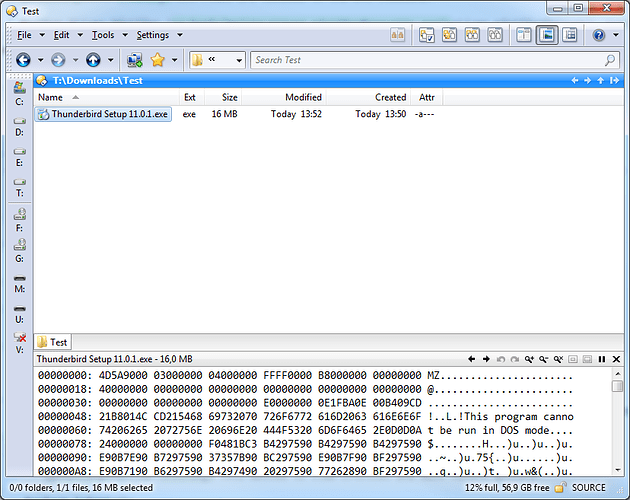Sort by the Size column header
Screen dimensions: 630x500
coord(223,97)
